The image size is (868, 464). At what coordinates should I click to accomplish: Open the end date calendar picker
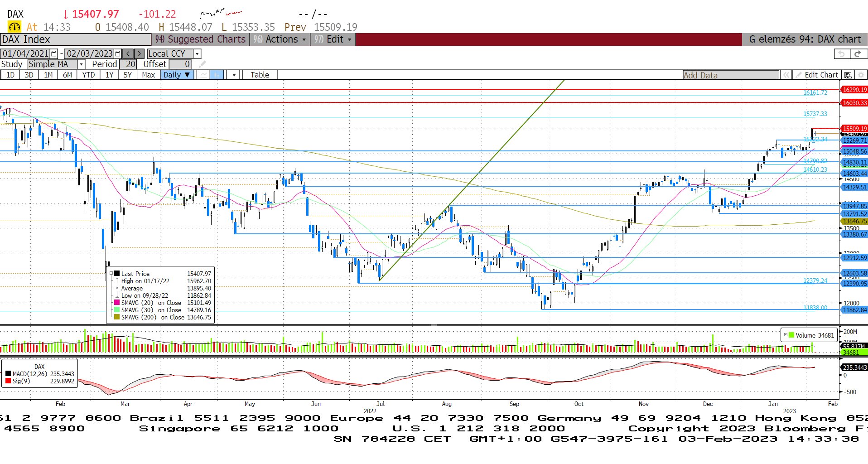coord(118,53)
